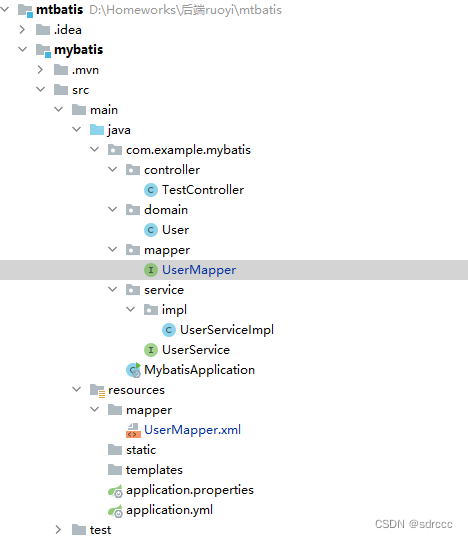This screenshot has width=468, height=538.
Task: Click the main folder icon
Action: click(79, 110)
